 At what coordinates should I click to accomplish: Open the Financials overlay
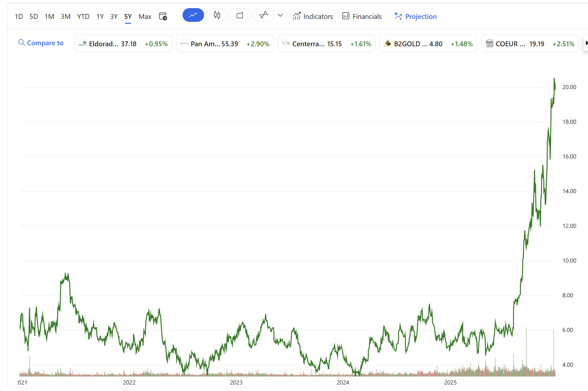tap(362, 16)
